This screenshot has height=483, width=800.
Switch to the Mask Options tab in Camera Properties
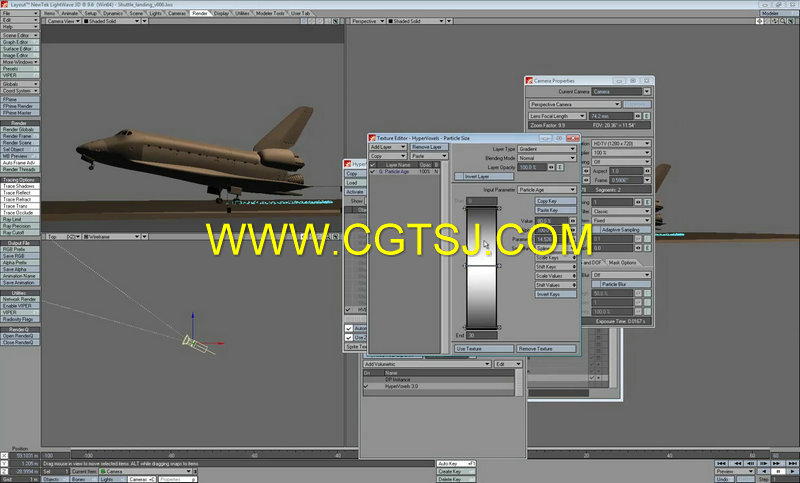coord(622,263)
